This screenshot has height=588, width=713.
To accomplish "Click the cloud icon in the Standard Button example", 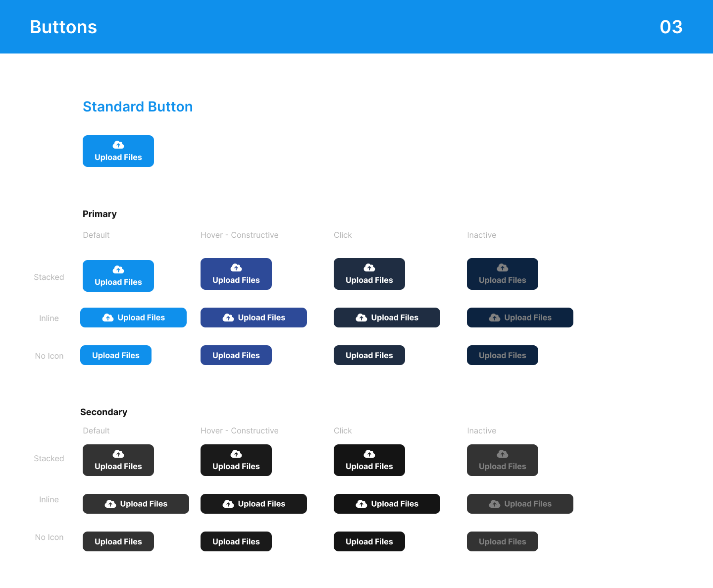I will point(118,145).
